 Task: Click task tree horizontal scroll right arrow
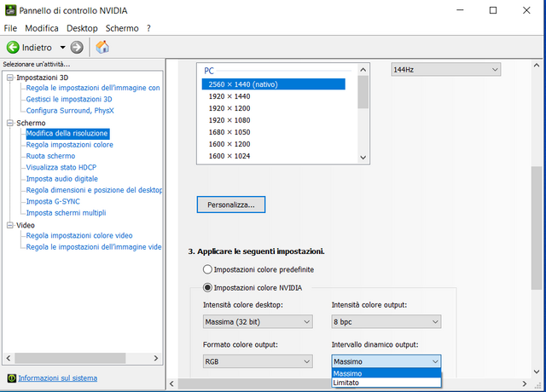coord(156,358)
